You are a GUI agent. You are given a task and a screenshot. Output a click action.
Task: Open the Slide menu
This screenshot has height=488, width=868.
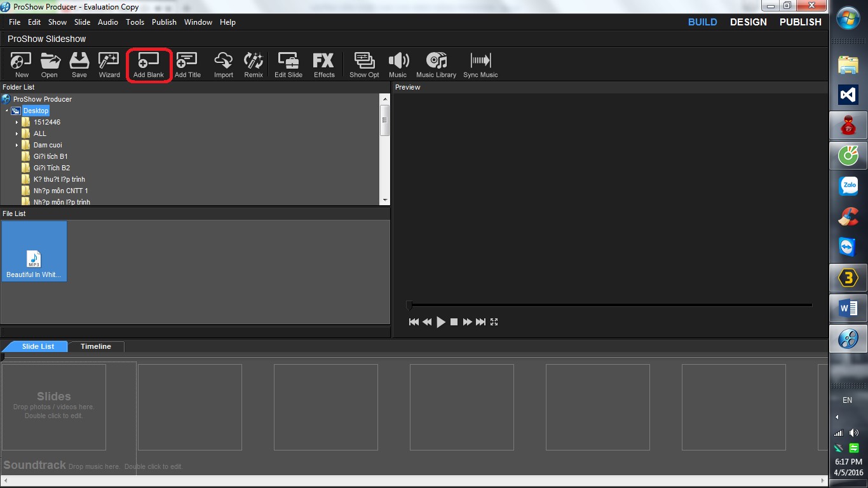tap(83, 22)
